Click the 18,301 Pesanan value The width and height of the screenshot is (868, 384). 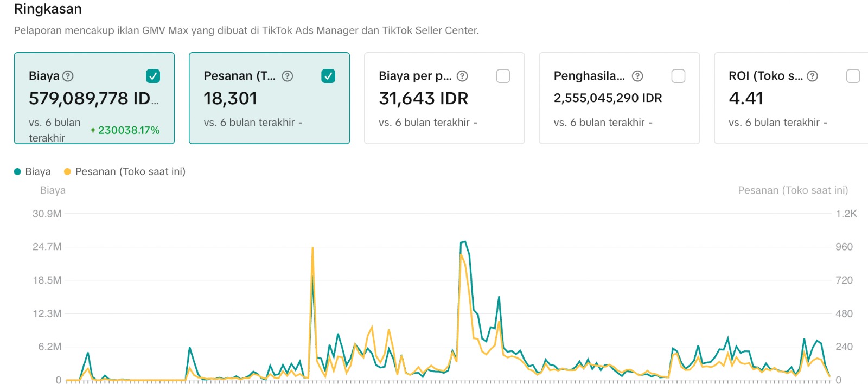coord(230,98)
